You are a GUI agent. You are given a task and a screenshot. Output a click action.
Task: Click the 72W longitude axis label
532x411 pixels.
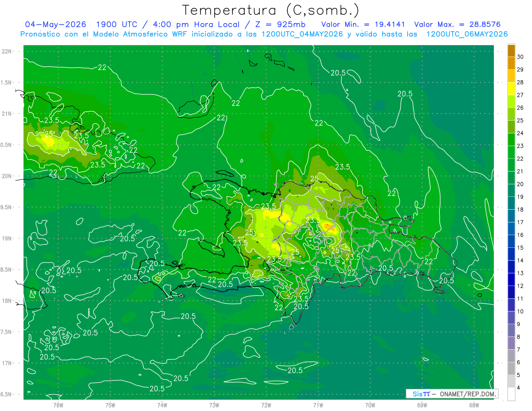click(x=266, y=405)
